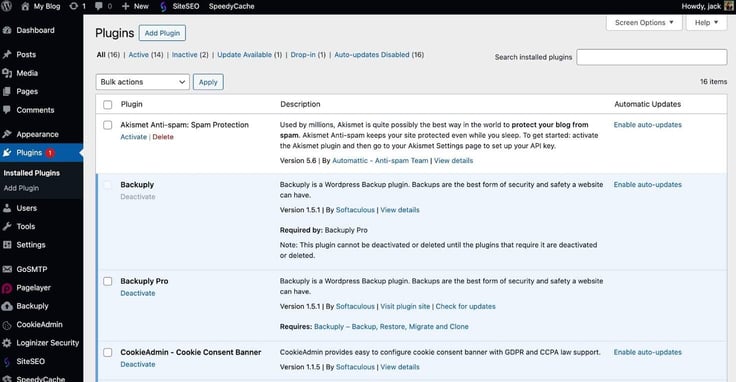Filter plugins by Active (14)
This screenshot has width=736, height=382.
coord(146,54)
